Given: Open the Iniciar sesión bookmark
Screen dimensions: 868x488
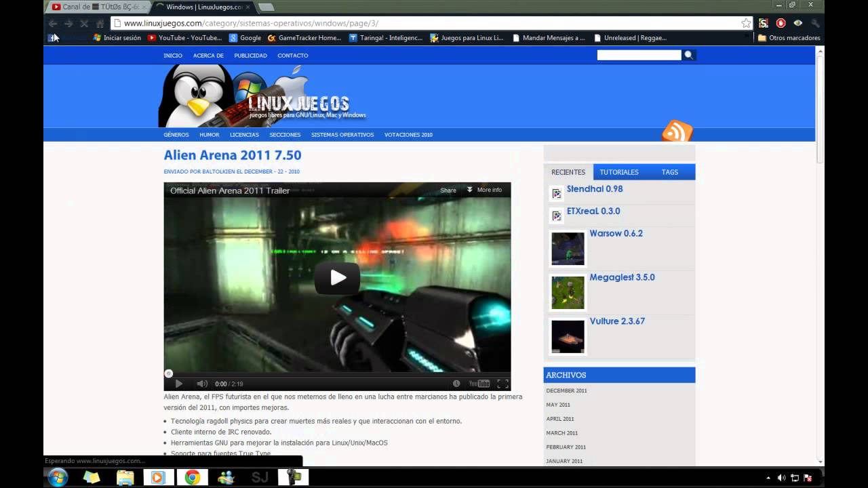Looking at the screenshot, I should click(x=117, y=38).
